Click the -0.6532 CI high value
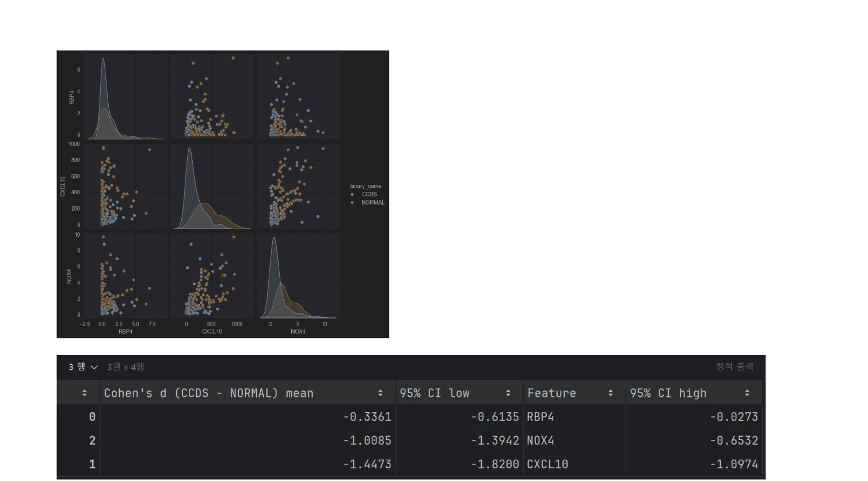 tap(734, 440)
